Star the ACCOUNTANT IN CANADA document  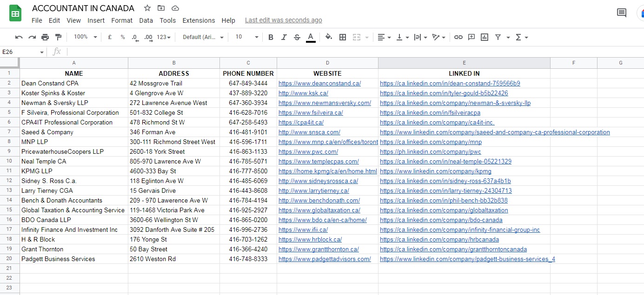click(147, 8)
